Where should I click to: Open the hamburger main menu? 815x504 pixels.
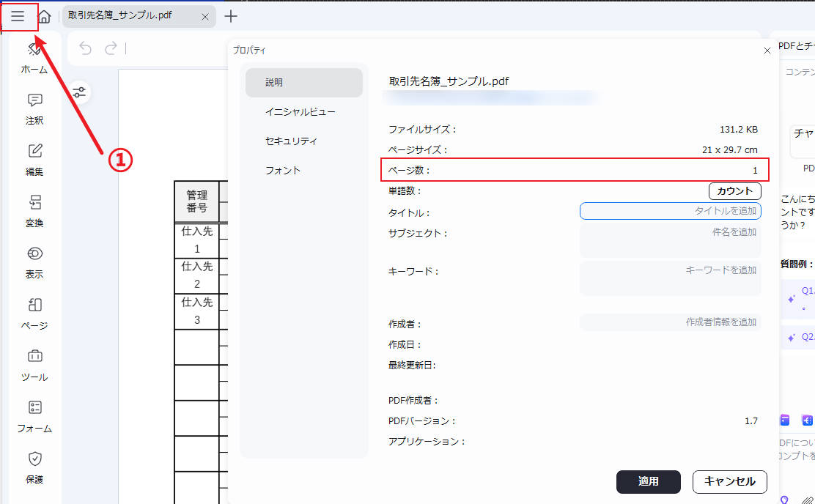click(x=19, y=16)
